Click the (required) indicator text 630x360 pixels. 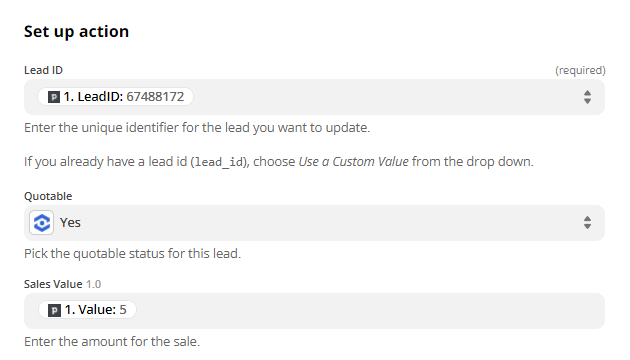[580, 70]
